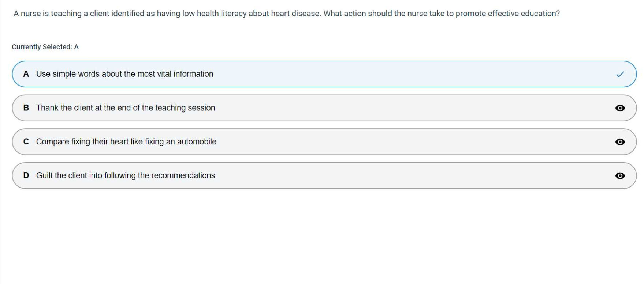Toggle the eye icon beside answer C

(620, 142)
